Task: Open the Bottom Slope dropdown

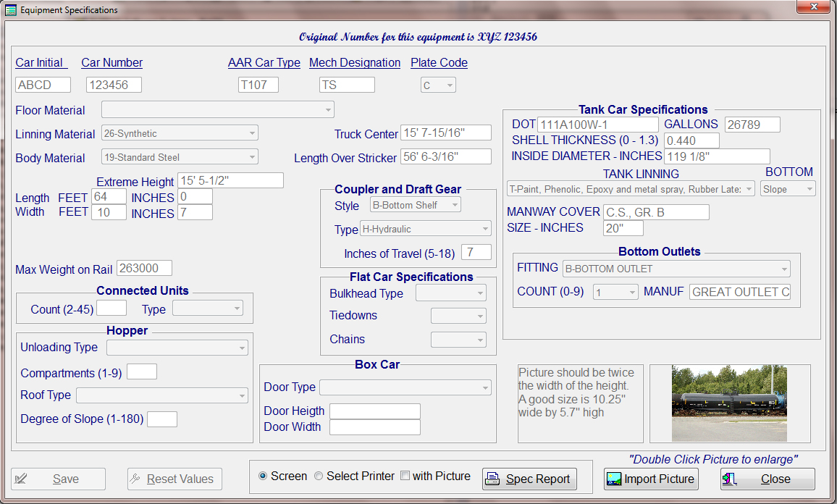Action: coord(788,189)
